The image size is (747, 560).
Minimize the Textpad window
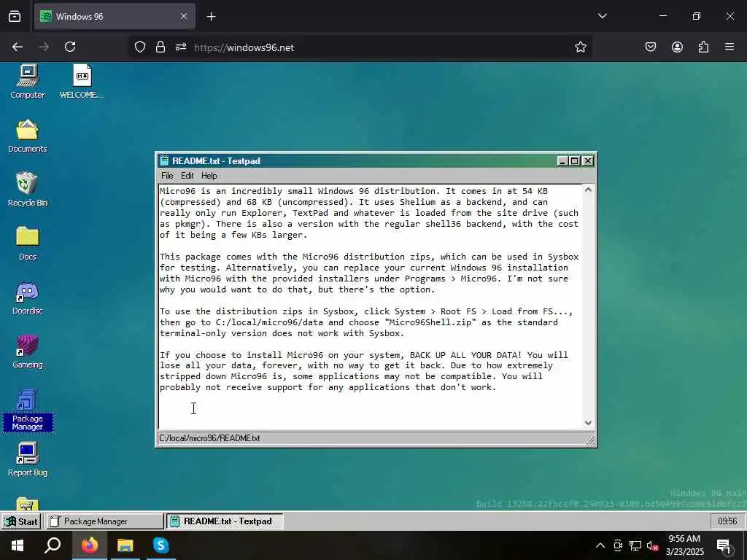tap(562, 161)
